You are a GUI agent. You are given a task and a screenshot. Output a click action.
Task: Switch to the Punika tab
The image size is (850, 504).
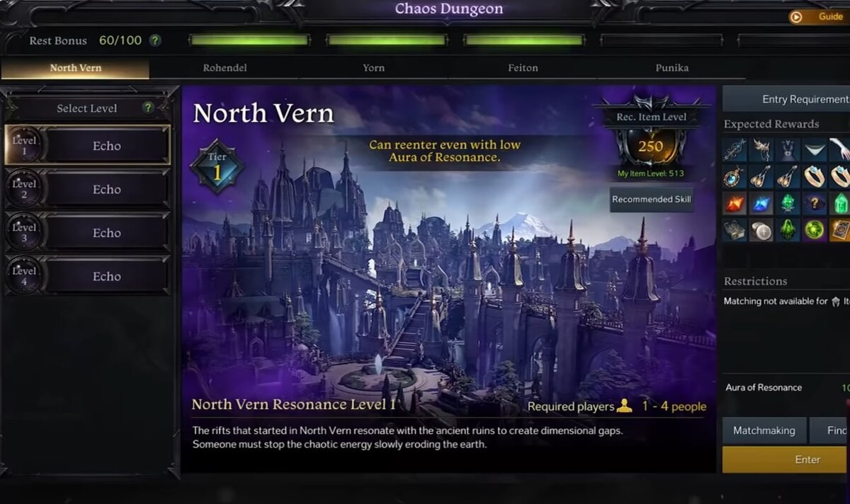[x=672, y=68]
